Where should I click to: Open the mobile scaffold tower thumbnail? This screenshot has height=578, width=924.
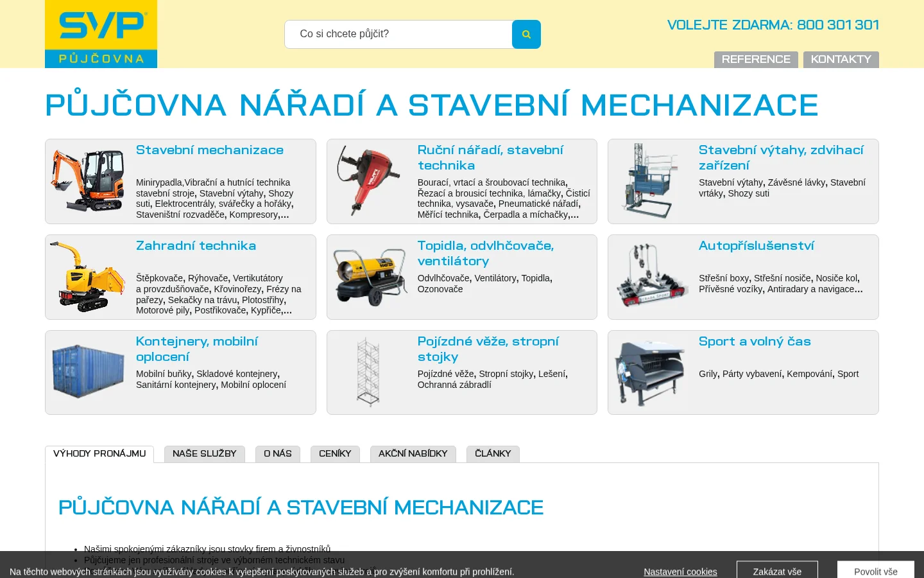(x=369, y=372)
